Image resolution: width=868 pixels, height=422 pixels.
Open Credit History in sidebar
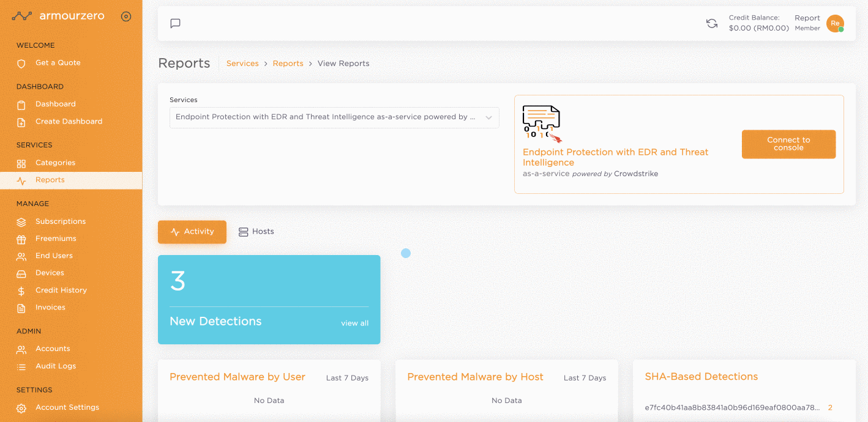61,291
